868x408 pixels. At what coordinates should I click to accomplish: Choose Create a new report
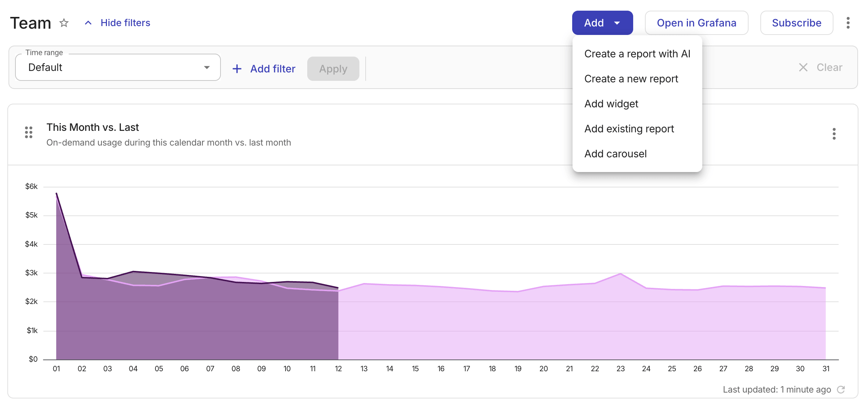637,79
